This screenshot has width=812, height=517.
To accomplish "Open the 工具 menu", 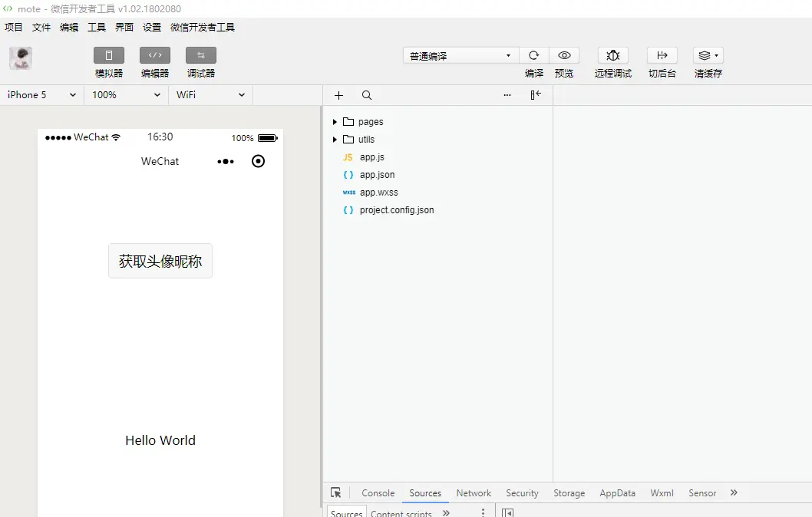I will coord(97,28).
